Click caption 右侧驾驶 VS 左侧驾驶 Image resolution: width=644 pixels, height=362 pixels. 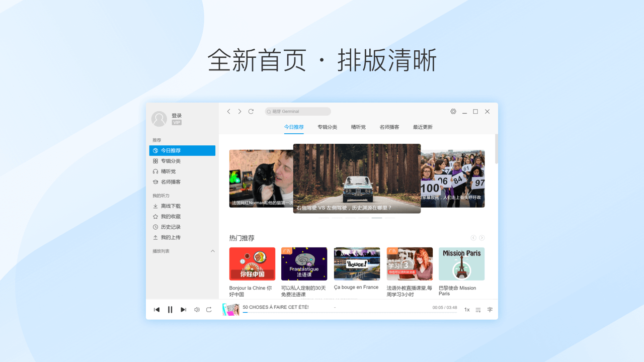pyautogui.click(x=344, y=208)
